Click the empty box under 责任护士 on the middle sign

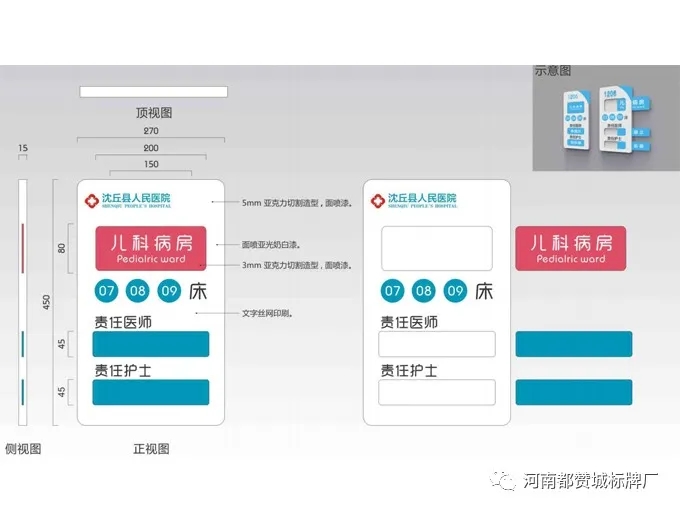pos(436,392)
